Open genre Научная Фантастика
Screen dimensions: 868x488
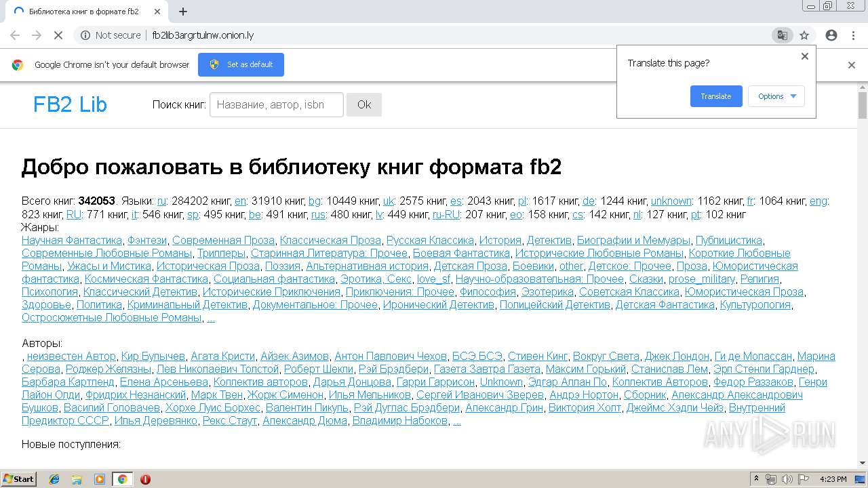pyautogui.click(x=72, y=241)
